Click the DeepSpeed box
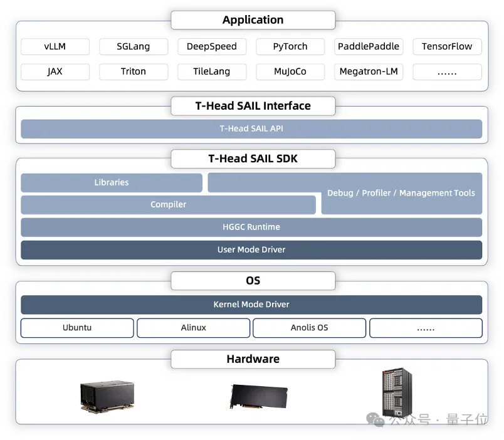This screenshot has width=504, height=440. (212, 46)
